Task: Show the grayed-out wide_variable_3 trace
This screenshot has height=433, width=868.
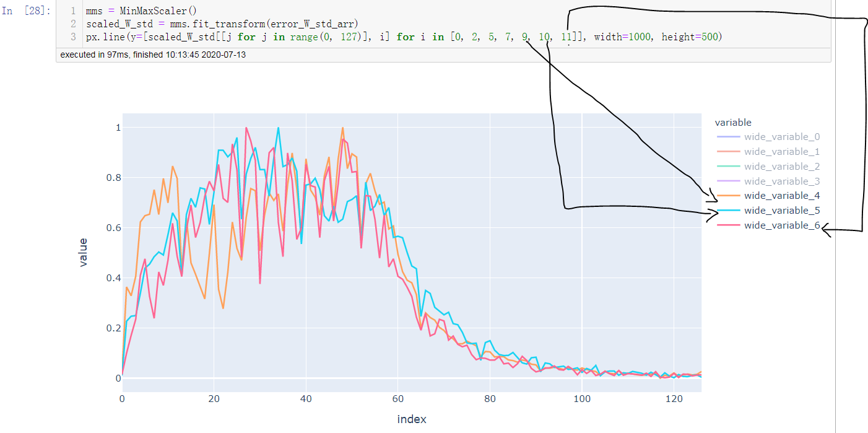Action: [x=782, y=181]
